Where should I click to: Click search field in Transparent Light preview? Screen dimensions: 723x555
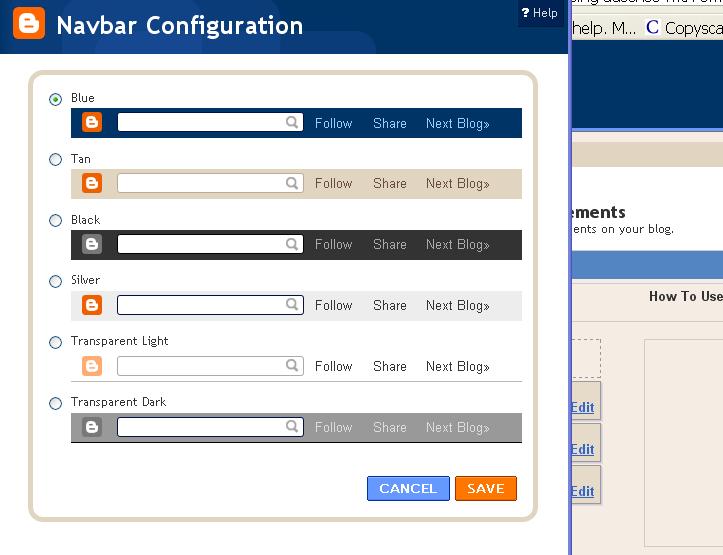[x=210, y=366]
